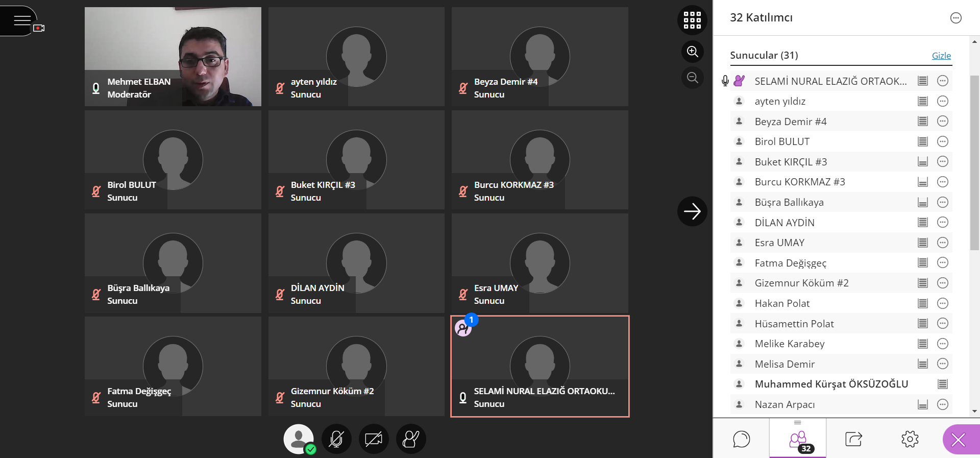The width and height of the screenshot is (980, 458).
Task: Select Hakan Polat in participant list
Action: [x=841, y=303]
